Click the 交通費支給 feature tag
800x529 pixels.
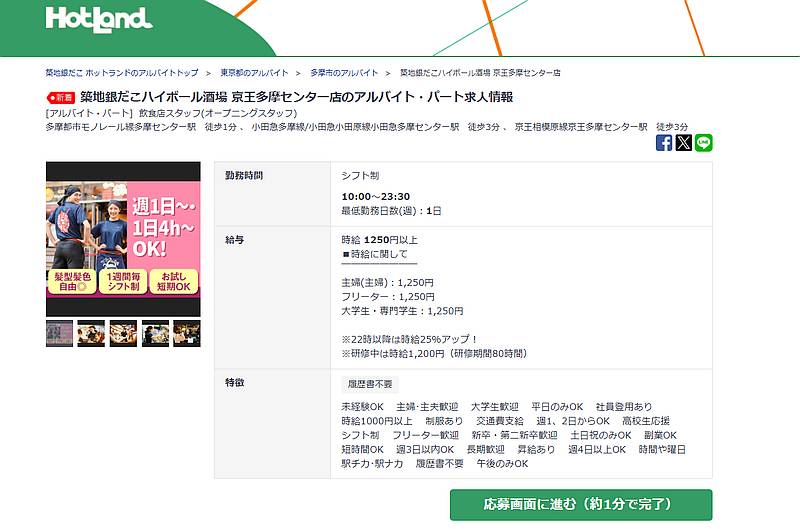click(x=500, y=421)
